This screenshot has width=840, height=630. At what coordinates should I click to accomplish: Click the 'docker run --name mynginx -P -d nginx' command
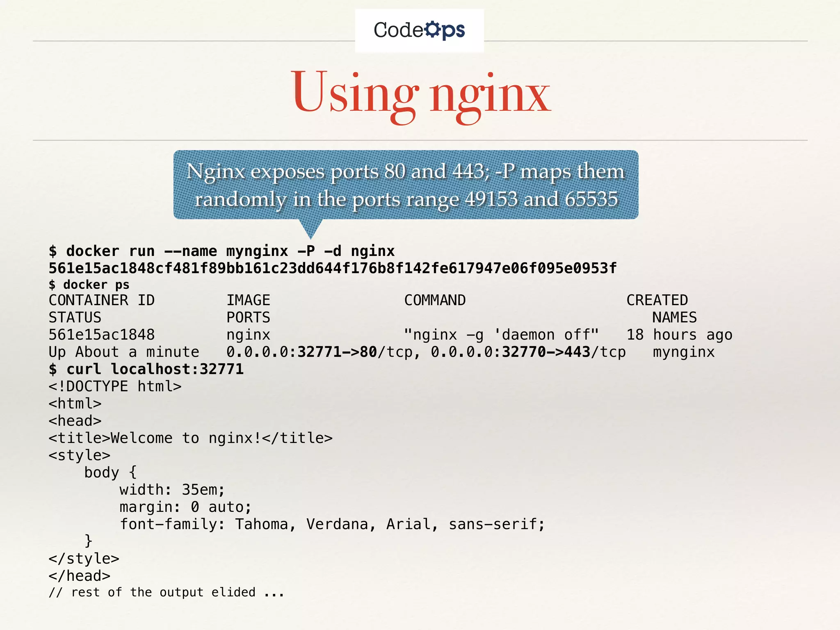(x=221, y=251)
